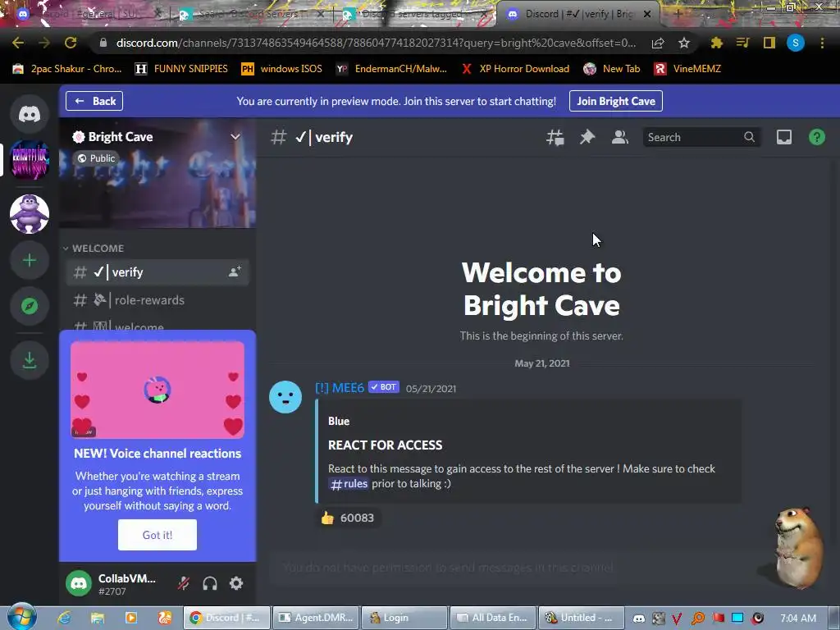The width and height of the screenshot is (840, 630).
Task: Share this page icon in address bar
Action: coord(658,43)
